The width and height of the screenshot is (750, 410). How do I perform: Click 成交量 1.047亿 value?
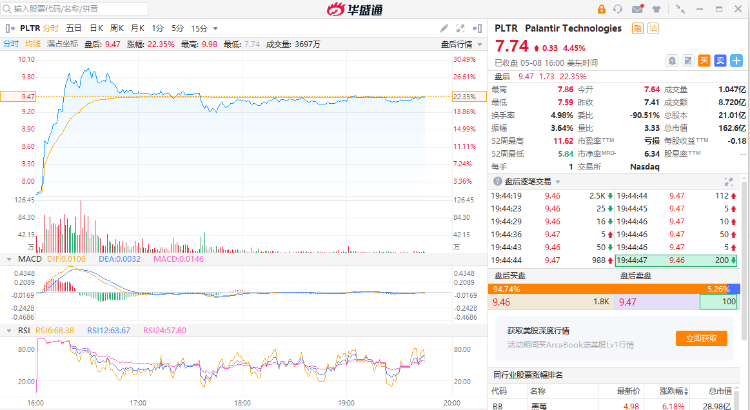(x=732, y=89)
